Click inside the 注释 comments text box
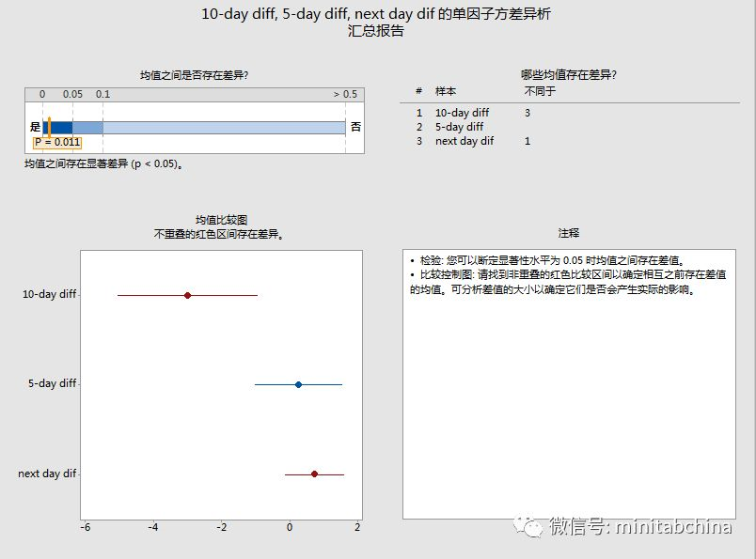 click(568, 395)
